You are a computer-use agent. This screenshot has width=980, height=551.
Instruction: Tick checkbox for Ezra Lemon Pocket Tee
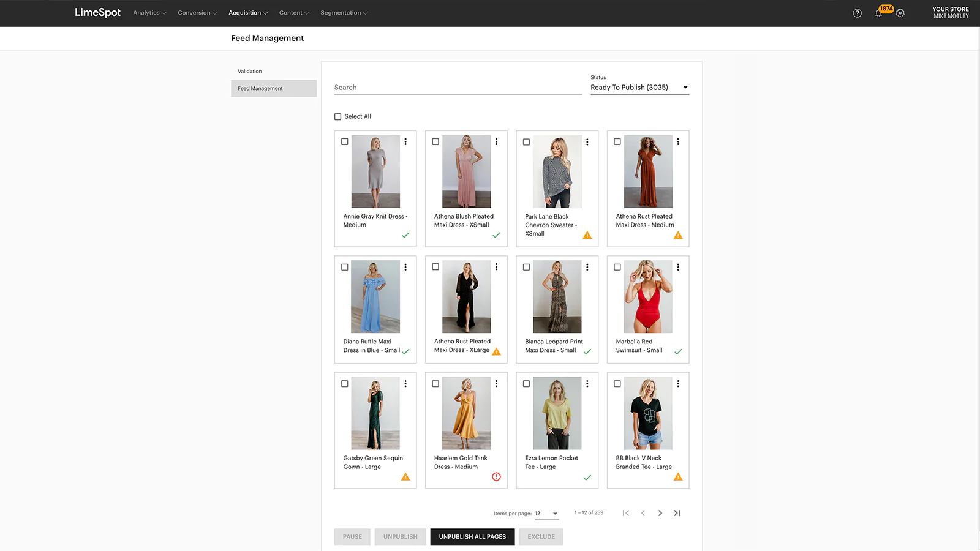click(x=526, y=384)
